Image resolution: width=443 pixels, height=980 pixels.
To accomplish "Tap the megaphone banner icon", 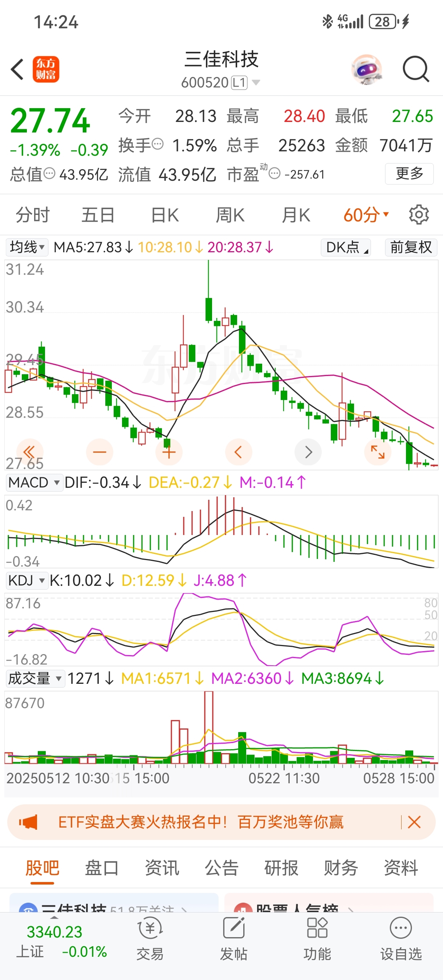I will (29, 822).
